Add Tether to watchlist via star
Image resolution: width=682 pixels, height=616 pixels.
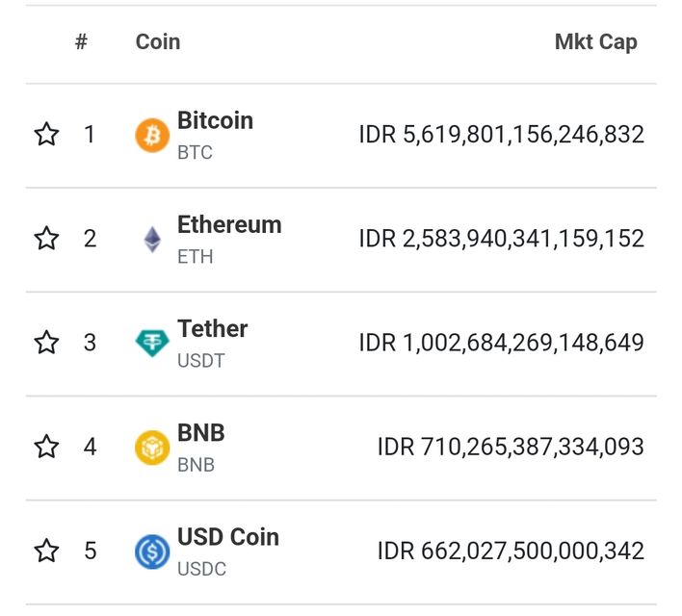coord(46,343)
